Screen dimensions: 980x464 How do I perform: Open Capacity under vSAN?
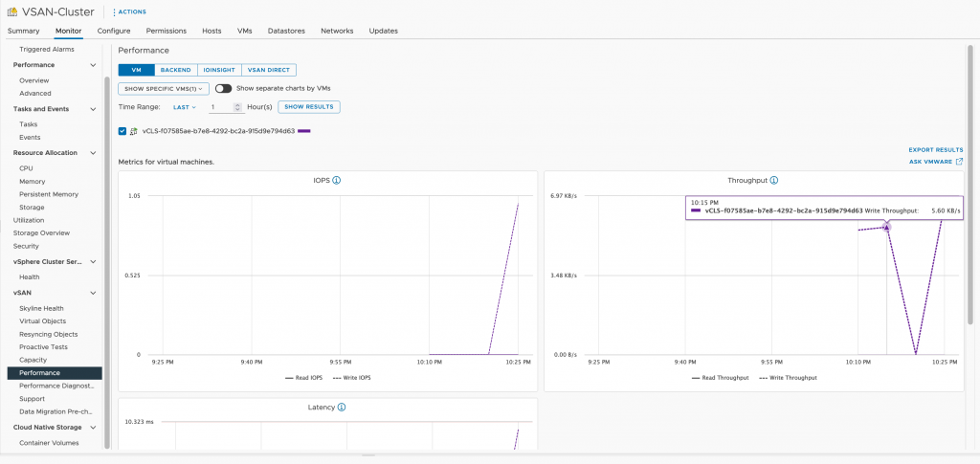coord(33,360)
